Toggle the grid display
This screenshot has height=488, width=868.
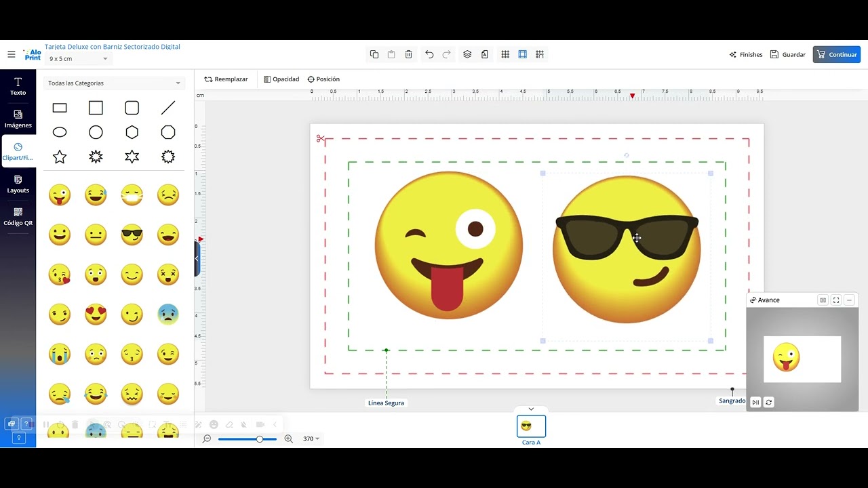pos(505,54)
